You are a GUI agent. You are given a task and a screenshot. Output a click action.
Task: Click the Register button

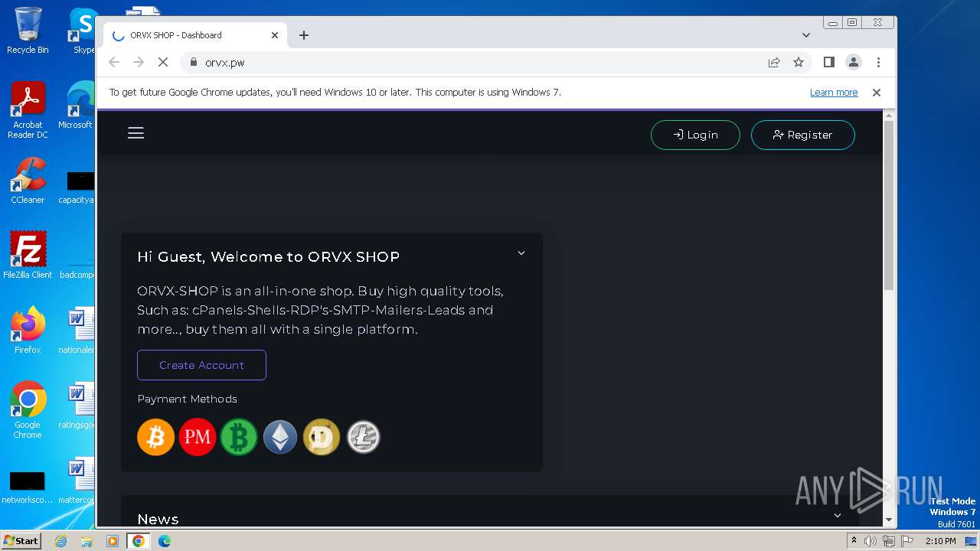[802, 135]
